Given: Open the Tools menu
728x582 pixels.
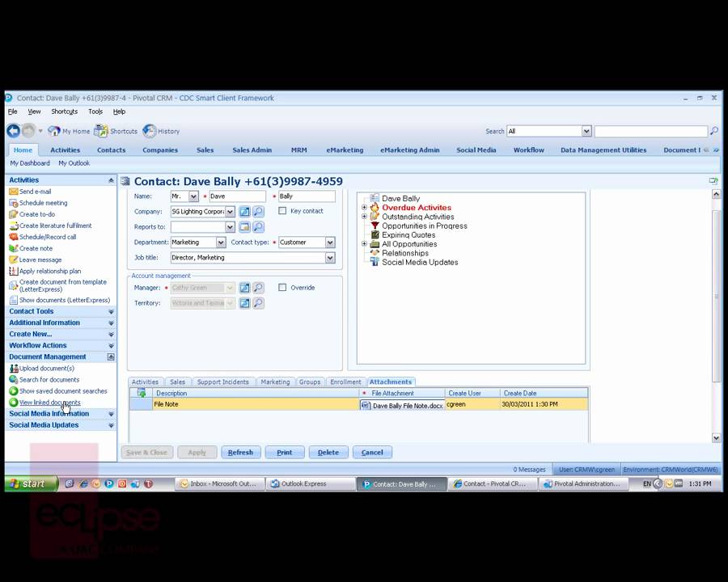Looking at the screenshot, I should point(95,112).
